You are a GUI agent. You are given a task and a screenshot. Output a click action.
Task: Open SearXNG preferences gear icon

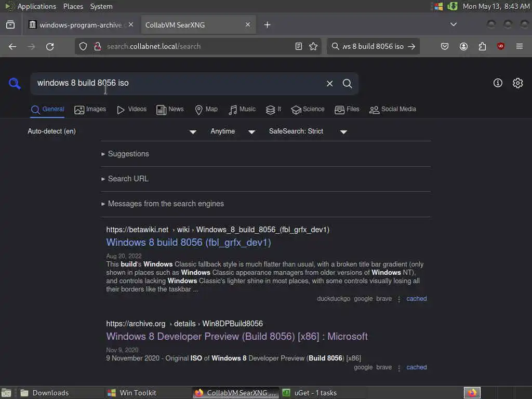(x=518, y=83)
